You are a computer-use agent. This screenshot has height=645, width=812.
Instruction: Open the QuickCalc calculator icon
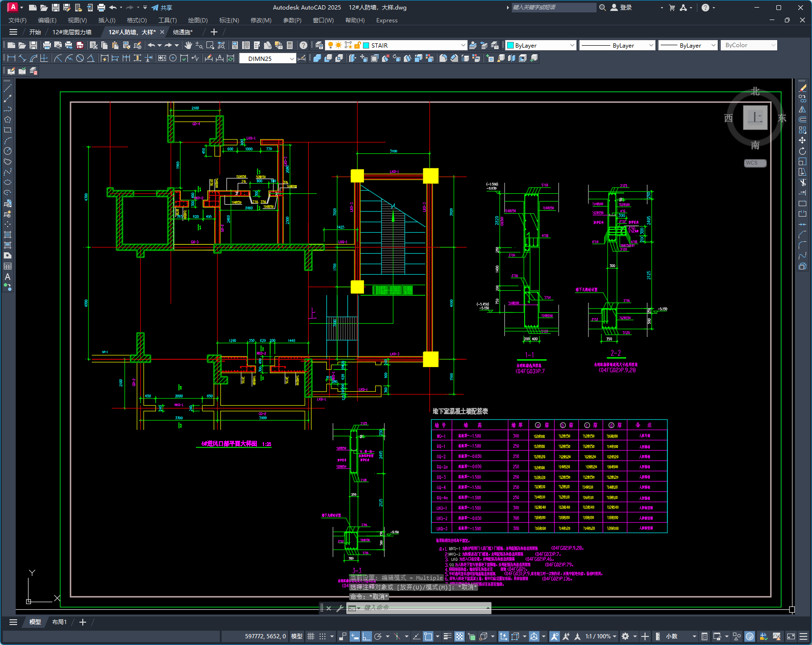click(290, 45)
